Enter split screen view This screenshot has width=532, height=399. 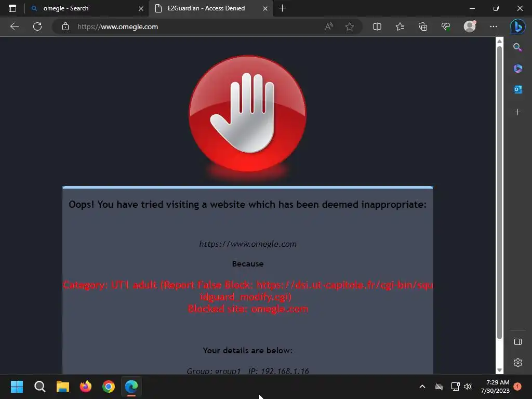pos(377,26)
